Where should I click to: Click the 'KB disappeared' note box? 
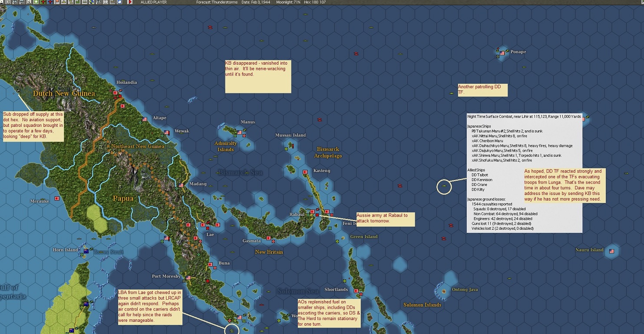(x=258, y=76)
